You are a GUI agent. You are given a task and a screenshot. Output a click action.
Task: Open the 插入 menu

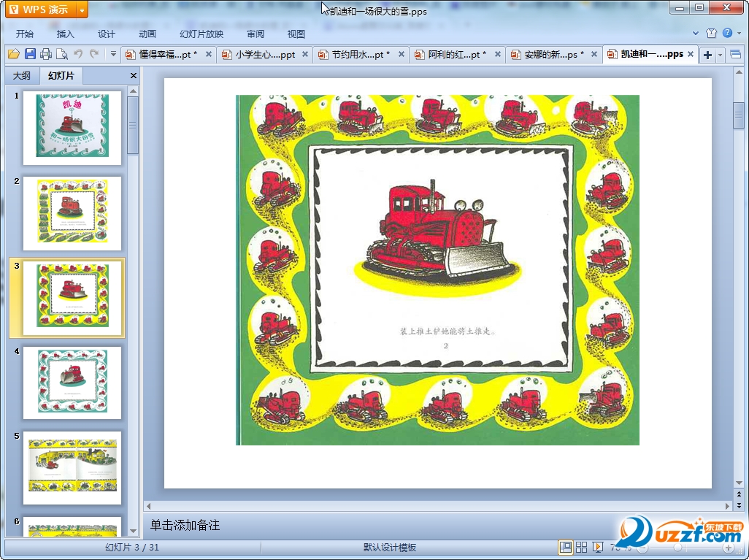[66, 34]
